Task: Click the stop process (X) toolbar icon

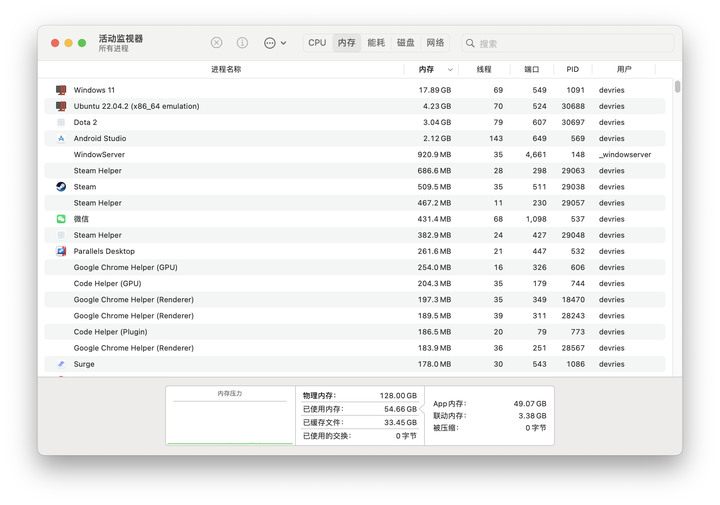Action: click(216, 43)
